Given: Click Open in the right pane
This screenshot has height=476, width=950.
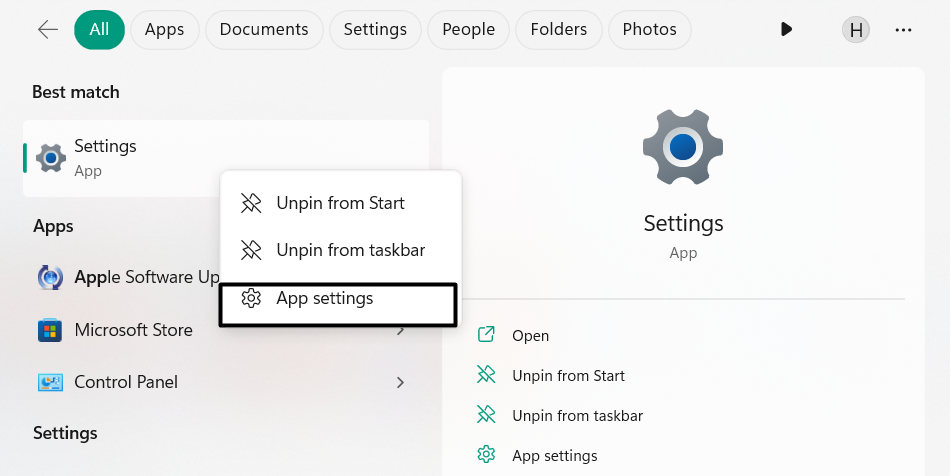Looking at the screenshot, I should pos(530,336).
